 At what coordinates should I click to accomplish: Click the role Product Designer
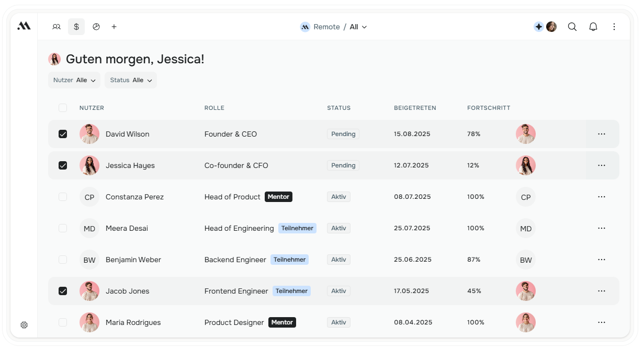point(234,322)
